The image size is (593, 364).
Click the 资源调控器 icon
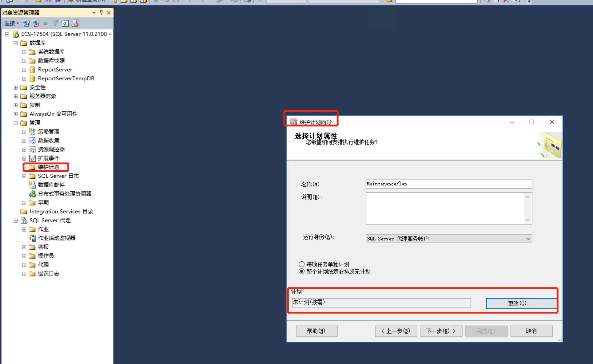(x=32, y=149)
